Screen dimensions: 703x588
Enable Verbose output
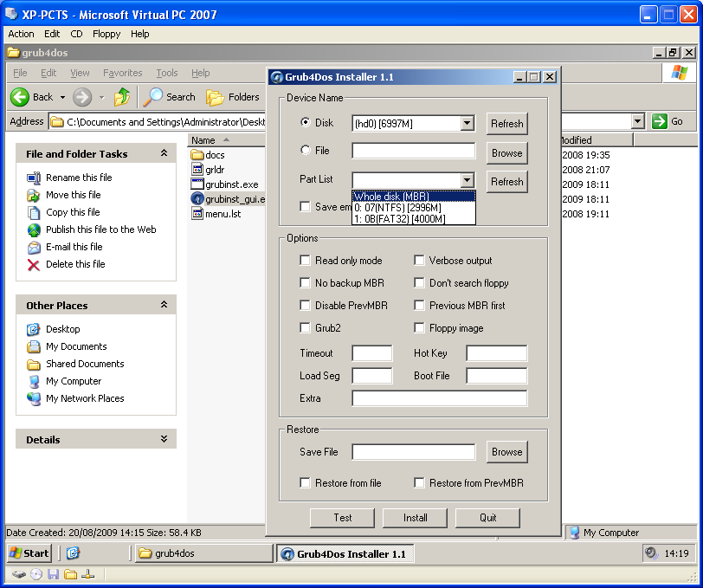tap(419, 261)
